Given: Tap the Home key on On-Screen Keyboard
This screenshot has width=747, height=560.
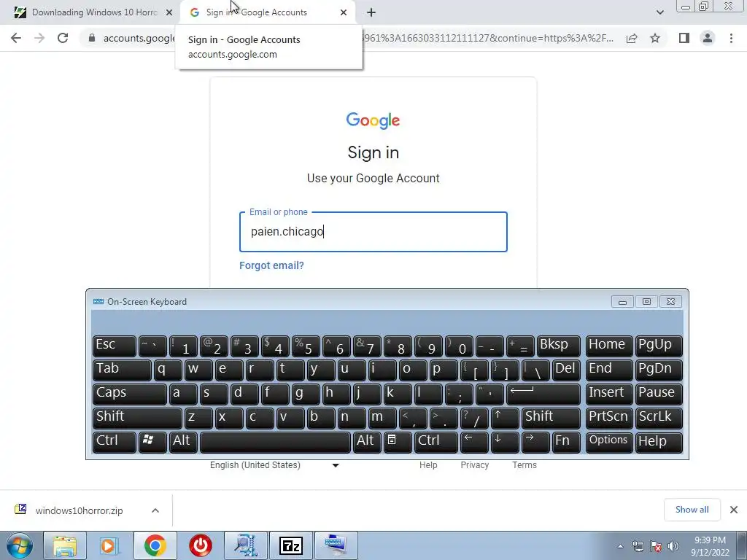Looking at the screenshot, I should (609, 346).
